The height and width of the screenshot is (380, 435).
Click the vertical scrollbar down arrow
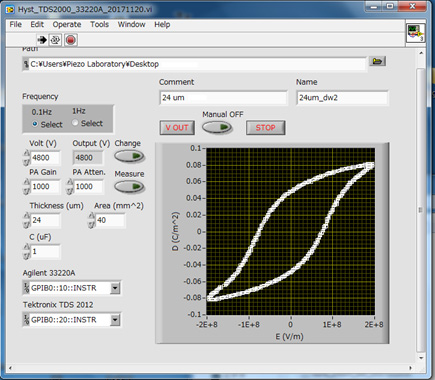(421, 358)
